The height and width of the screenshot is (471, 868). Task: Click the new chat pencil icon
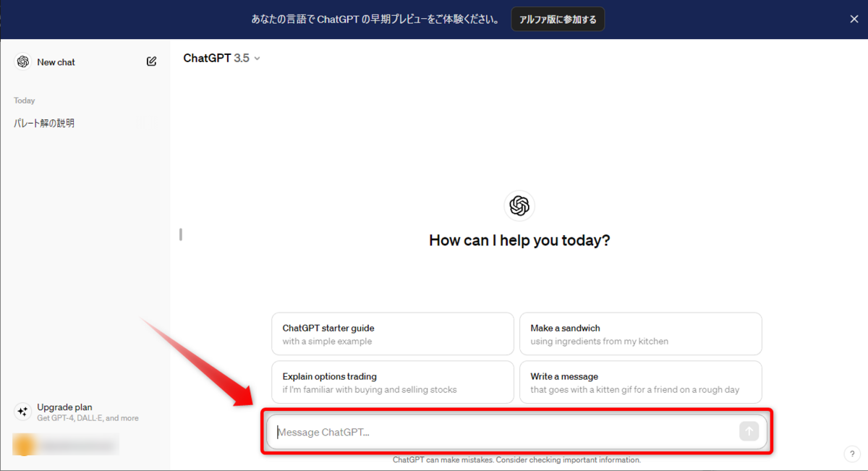point(151,61)
